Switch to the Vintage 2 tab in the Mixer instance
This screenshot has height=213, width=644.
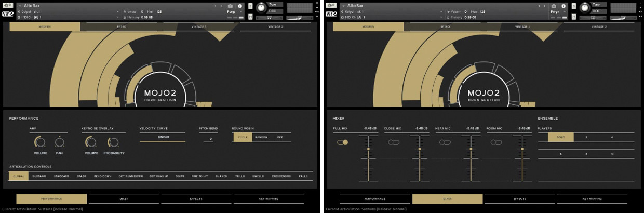click(x=598, y=26)
